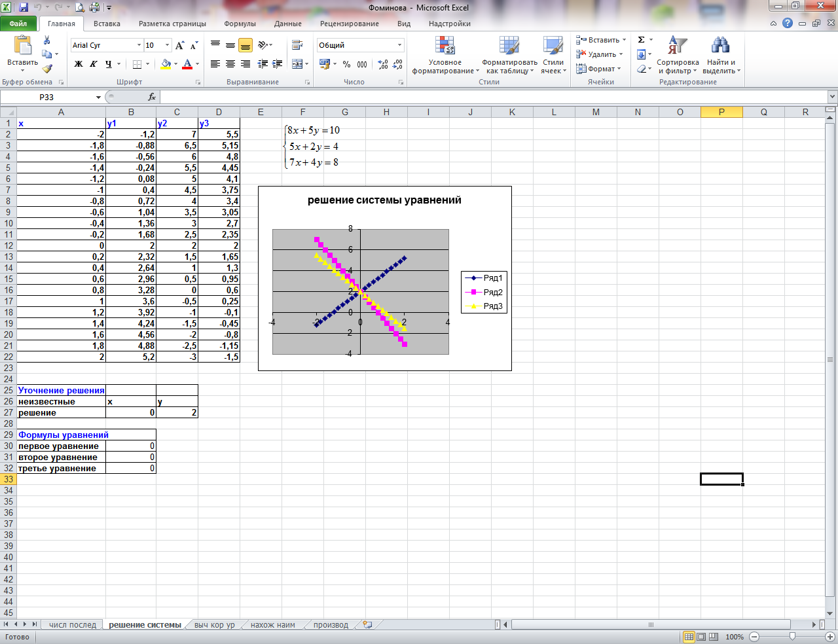Click the Format Painter brush icon
This screenshot has width=838, height=644.
point(47,68)
